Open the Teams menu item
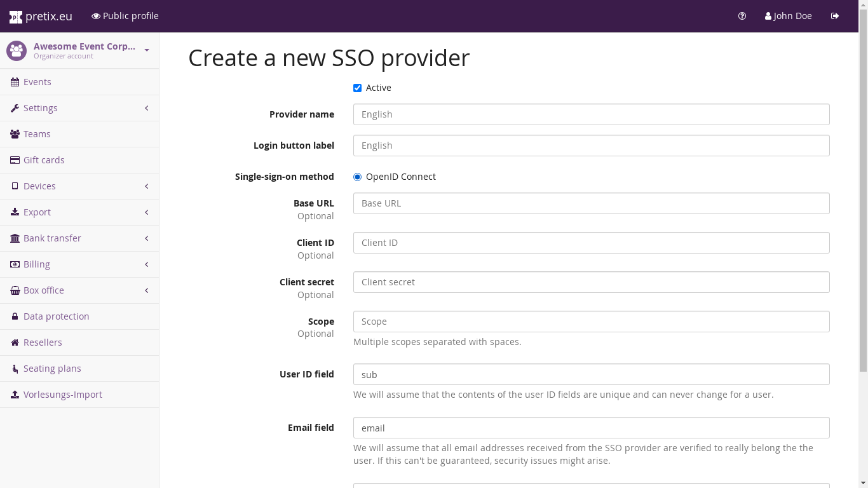This screenshot has width=868, height=488. tap(37, 134)
